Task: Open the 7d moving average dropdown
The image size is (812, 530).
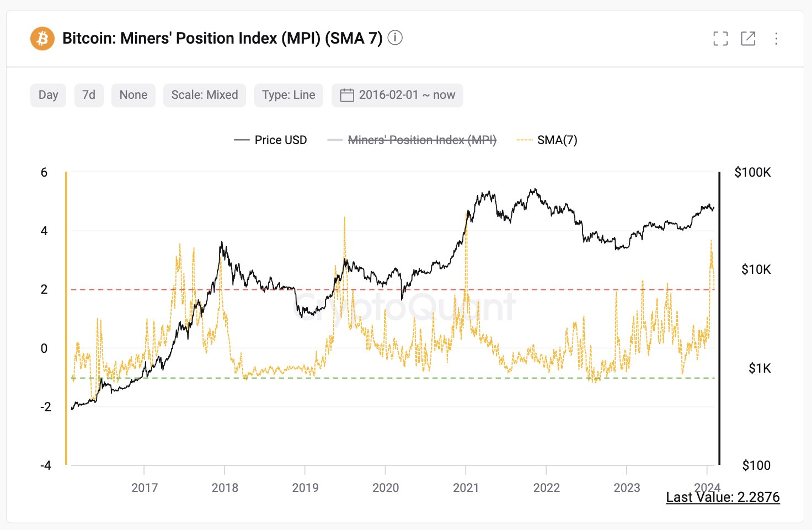Action: tap(89, 95)
